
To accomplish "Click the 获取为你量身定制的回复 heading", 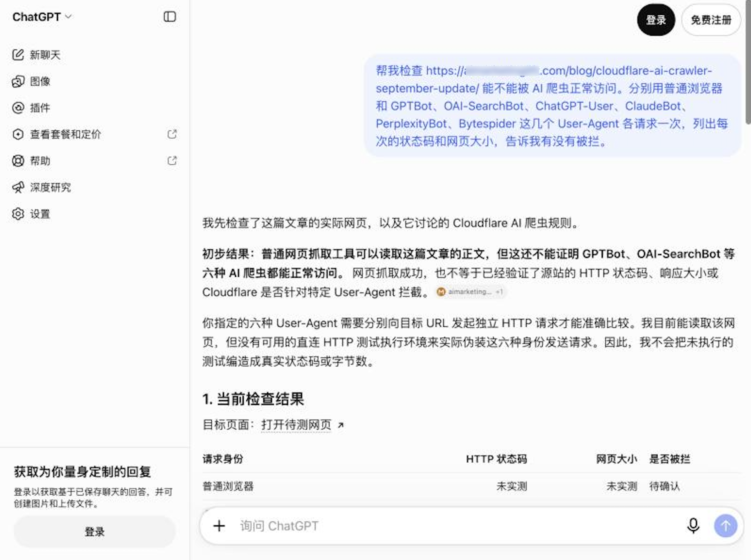I will pos(82,472).
